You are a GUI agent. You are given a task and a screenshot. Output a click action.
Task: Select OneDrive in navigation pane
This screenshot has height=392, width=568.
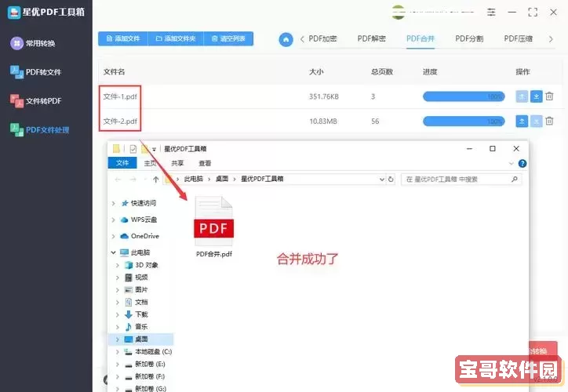click(x=144, y=236)
